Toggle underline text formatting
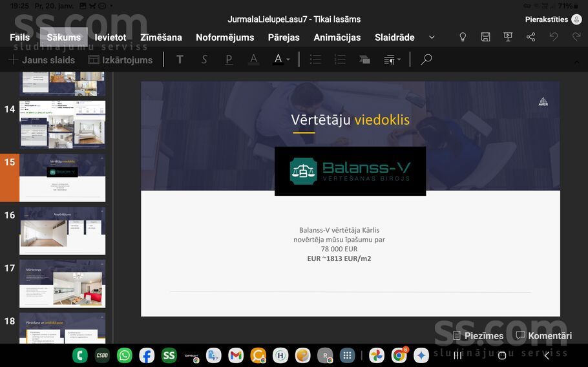Image resolution: width=588 pixels, height=367 pixels. [x=229, y=59]
